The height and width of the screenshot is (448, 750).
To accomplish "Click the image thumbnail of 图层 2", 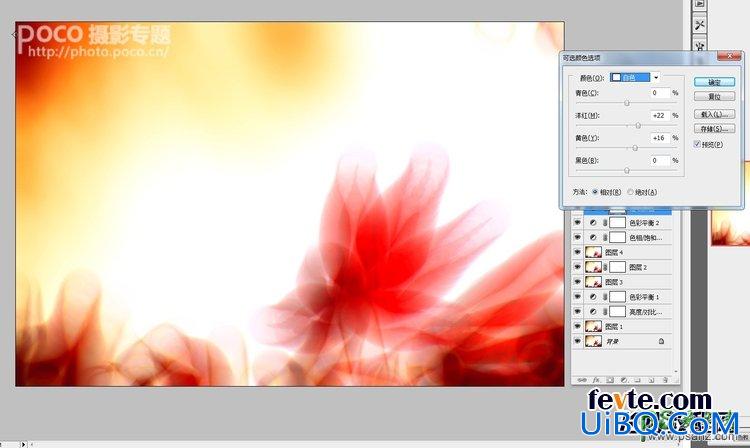I will pos(594,267).
